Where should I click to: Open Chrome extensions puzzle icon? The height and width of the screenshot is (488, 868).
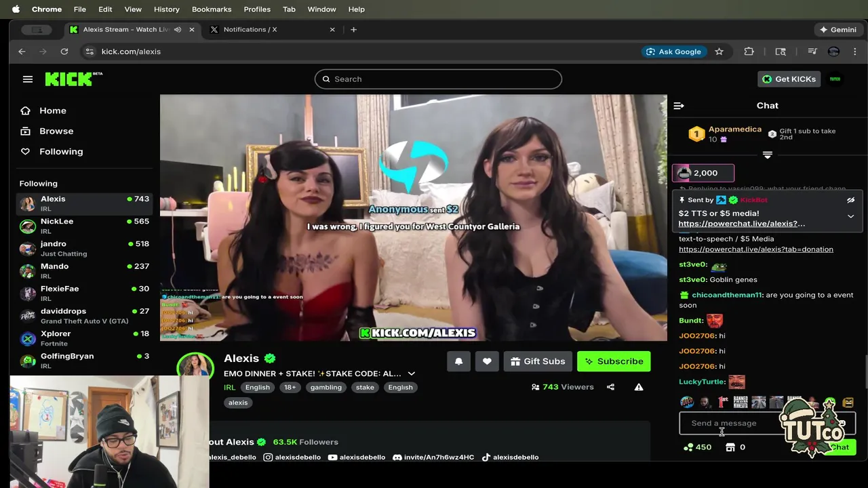point(749,52)
